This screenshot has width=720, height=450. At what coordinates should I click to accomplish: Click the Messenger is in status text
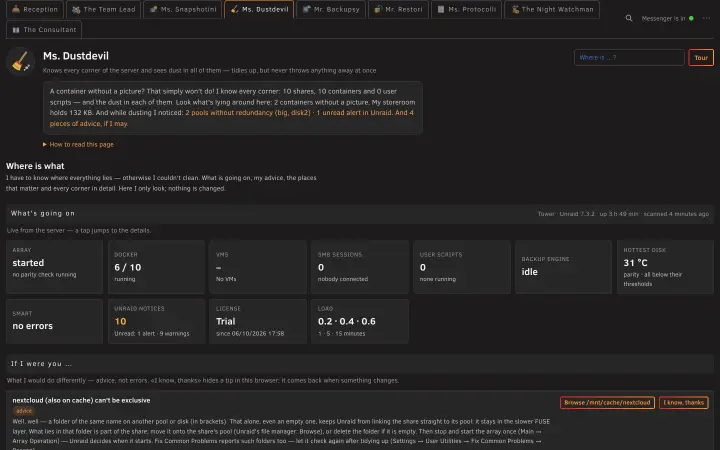click(663, 18)
